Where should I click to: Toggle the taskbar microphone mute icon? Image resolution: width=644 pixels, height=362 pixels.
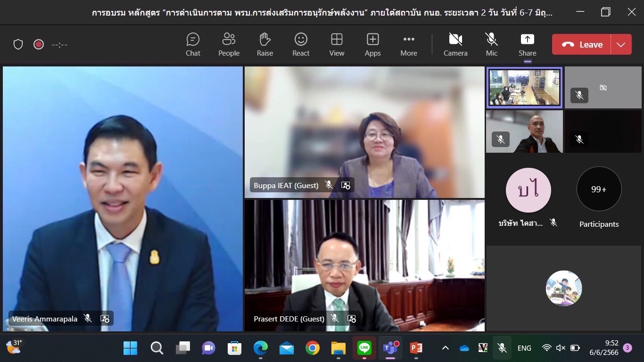pyautogui.click(x=502, y=348)
